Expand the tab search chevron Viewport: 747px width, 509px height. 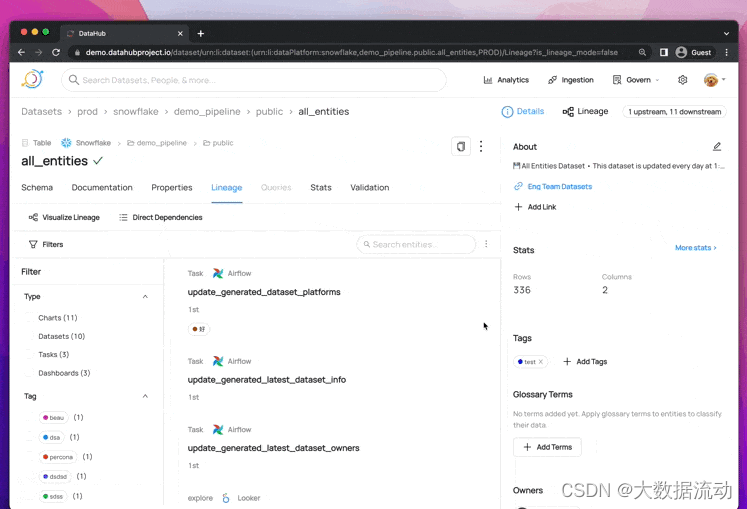pos(726,33)
